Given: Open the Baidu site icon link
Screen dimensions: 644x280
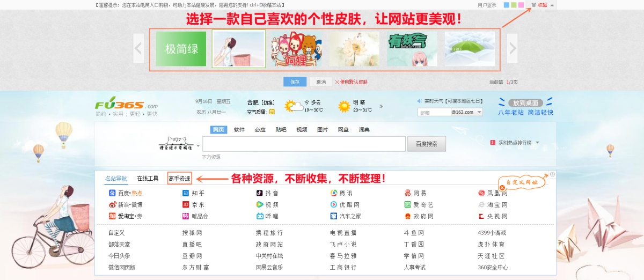Looking at the screenshot, I should (112, 193).
